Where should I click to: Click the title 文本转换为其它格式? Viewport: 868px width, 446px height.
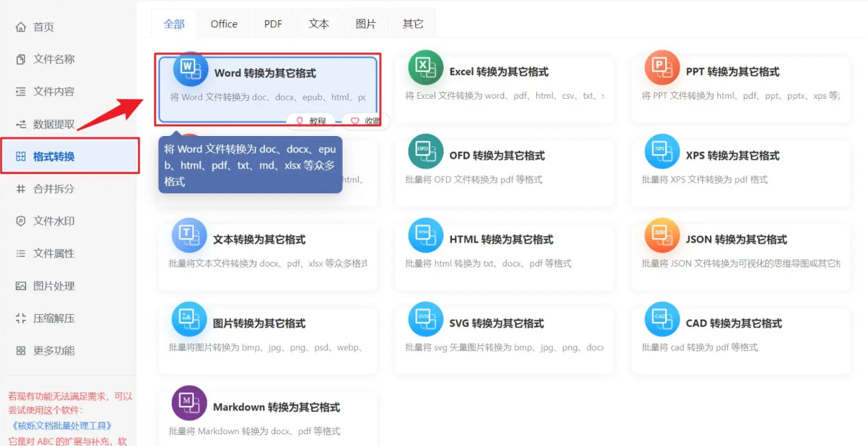259,240
